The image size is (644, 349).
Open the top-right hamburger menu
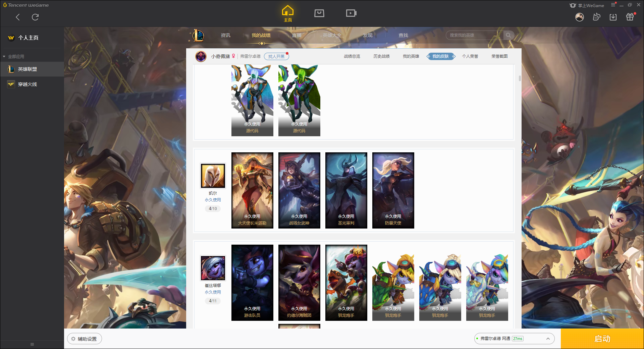(x=613, y=5)
